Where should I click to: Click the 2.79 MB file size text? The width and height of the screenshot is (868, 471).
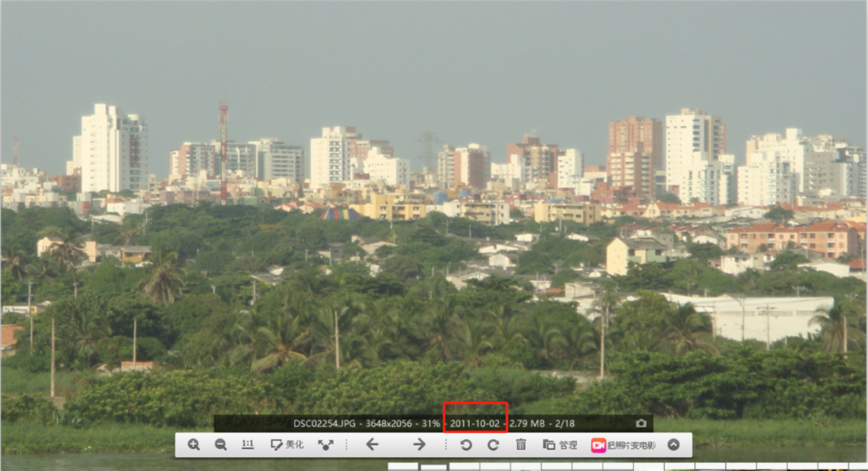(526, 424)
